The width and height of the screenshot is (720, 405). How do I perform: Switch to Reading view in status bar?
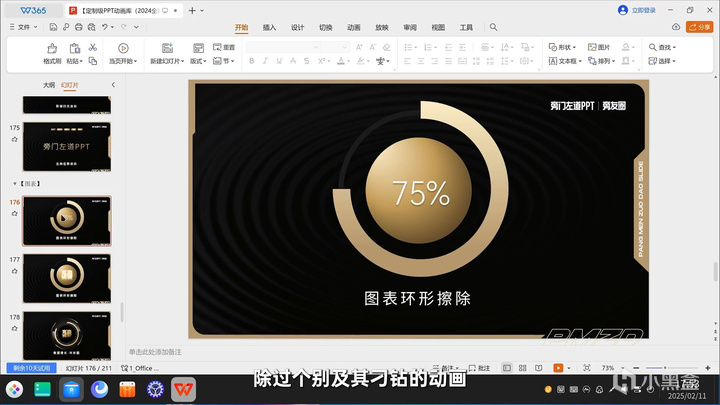tap(538, 368)
